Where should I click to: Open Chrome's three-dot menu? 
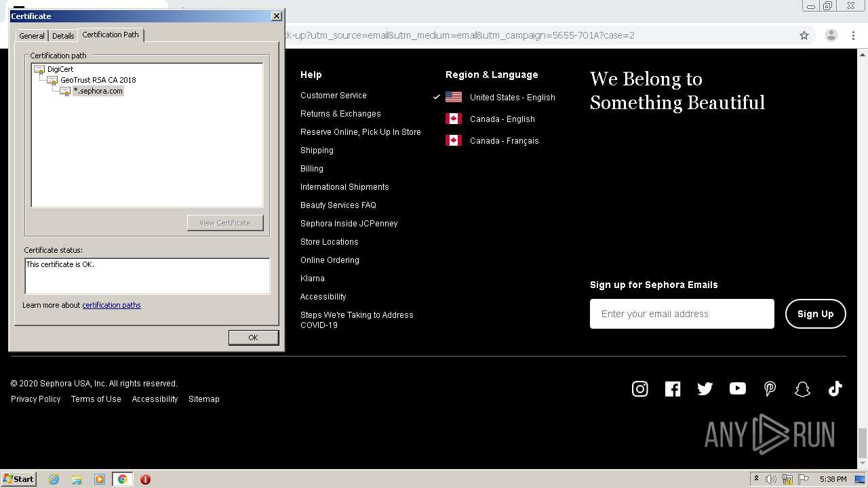click(854, 35)
